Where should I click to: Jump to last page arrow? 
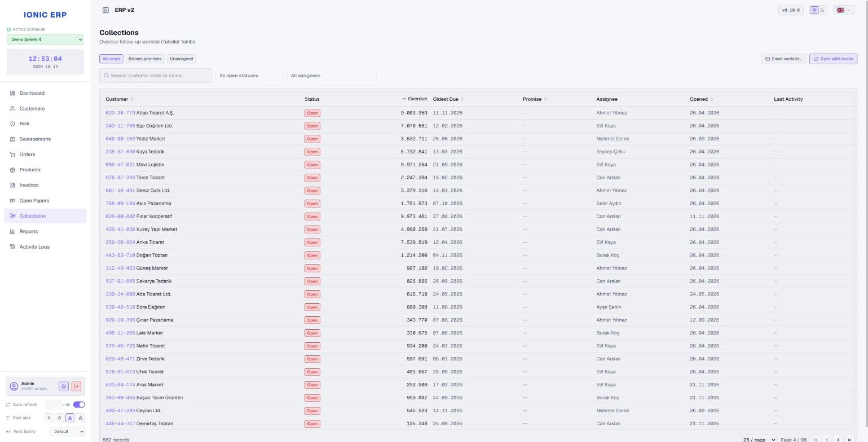(849, 440)
